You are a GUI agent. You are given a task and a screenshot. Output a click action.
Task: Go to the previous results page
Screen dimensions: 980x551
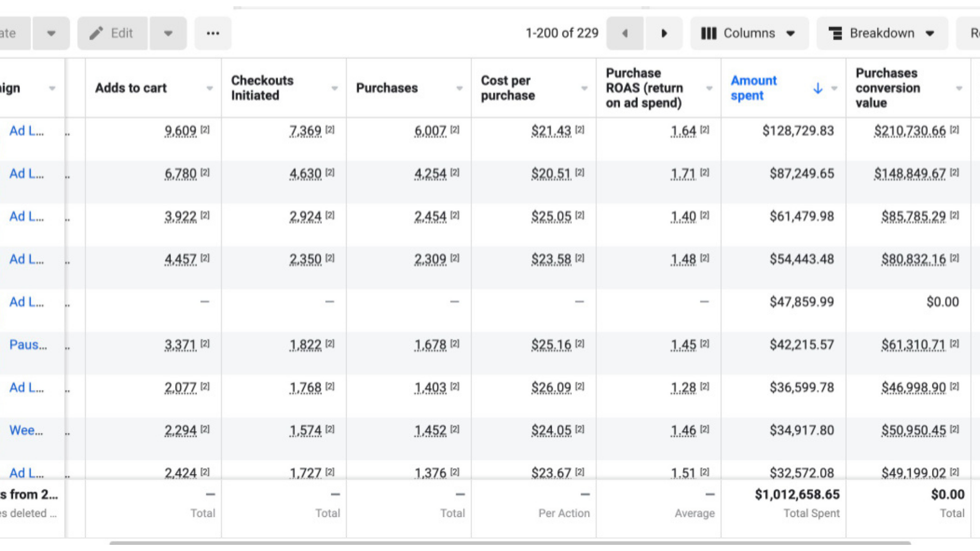tap(625, 34)
